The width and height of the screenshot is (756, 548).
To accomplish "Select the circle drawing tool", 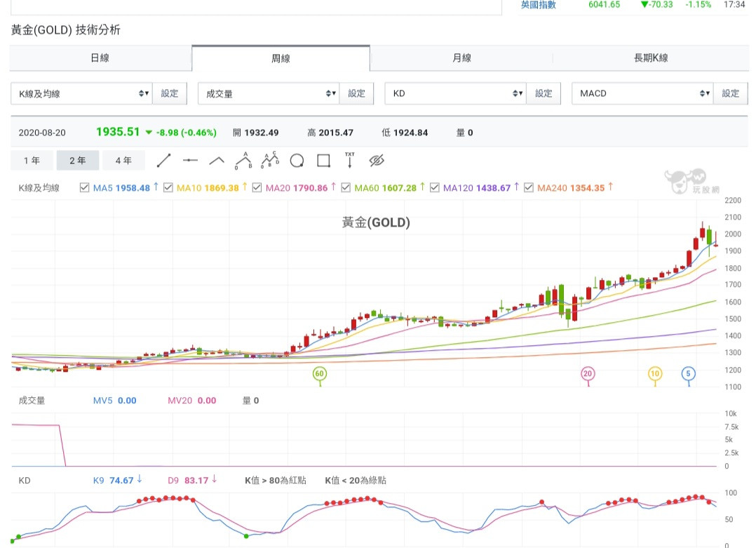I will (x=297, y=161).
